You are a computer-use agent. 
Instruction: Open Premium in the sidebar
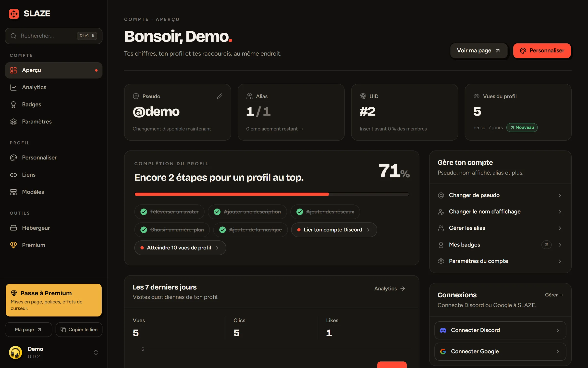pos(54,245)
